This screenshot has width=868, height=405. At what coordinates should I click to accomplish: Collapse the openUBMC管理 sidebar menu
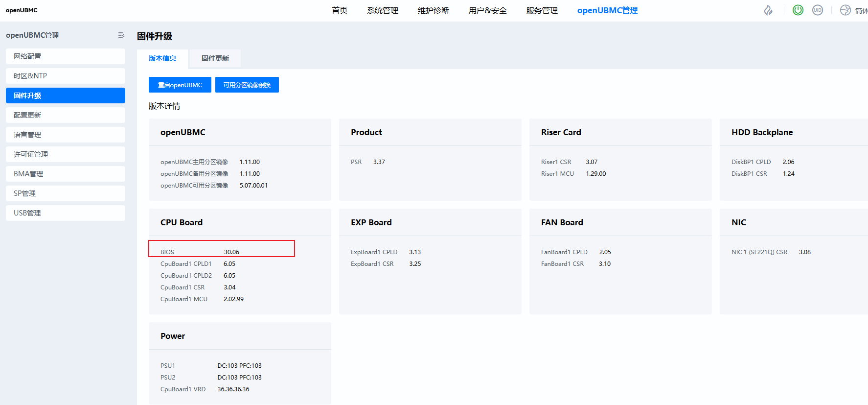[x=121, y=35]
